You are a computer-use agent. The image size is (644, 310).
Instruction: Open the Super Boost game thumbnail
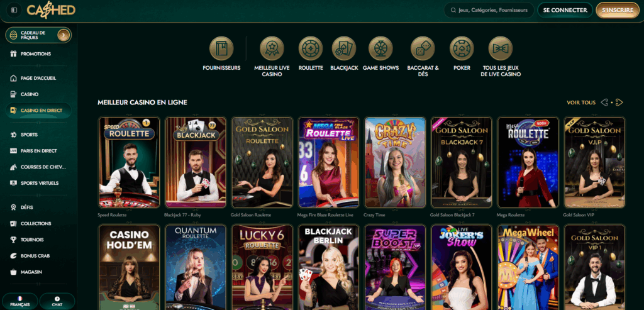pyautogui.click(x=395, y=267)
